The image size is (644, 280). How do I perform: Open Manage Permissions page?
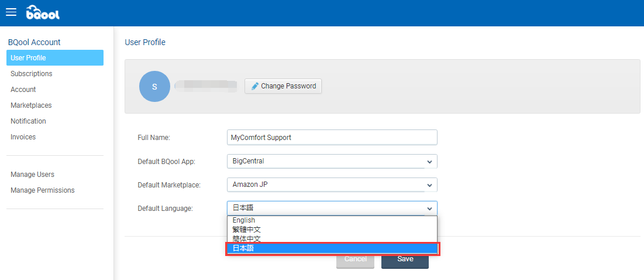43,190
